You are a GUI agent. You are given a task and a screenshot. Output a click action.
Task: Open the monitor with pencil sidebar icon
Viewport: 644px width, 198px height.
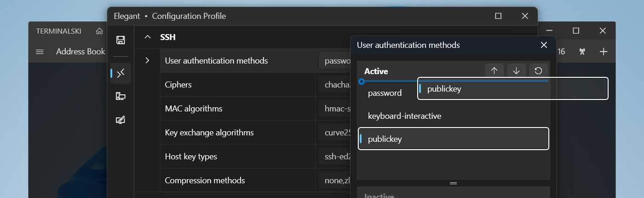(x=121, y=120)
